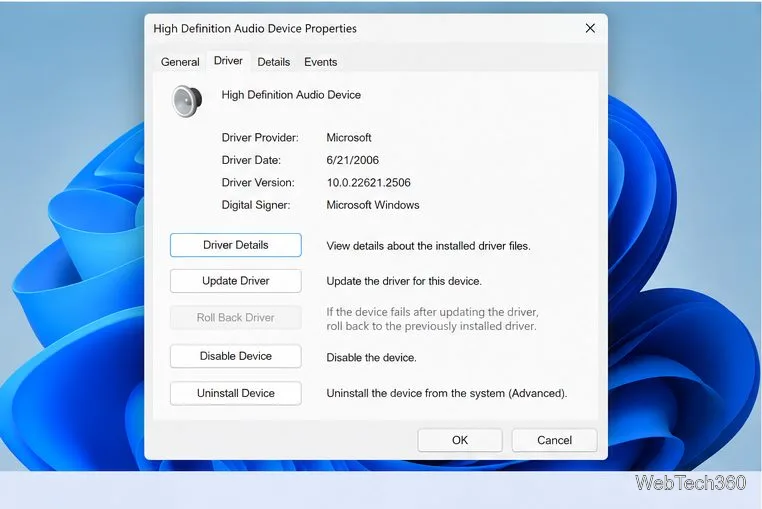Click the Driver Provider value Microsoft

coord(349,138)
